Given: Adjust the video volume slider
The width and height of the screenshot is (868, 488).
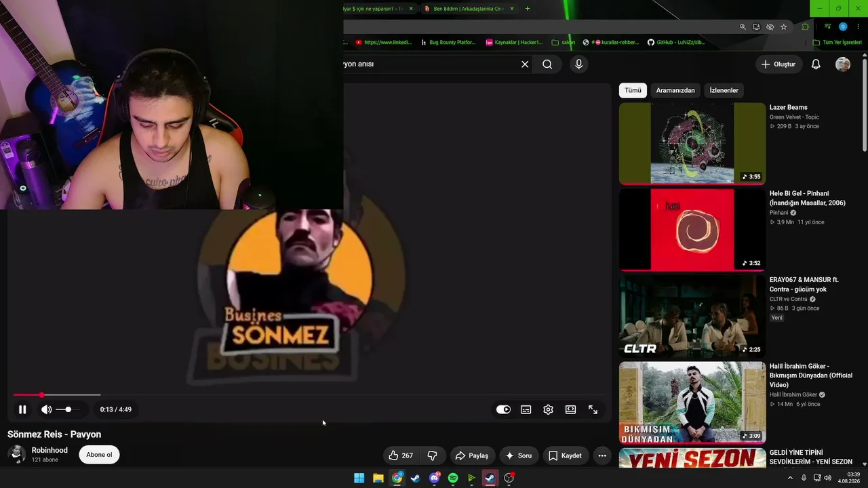Looking at the screenshot, I should [68, 409].
